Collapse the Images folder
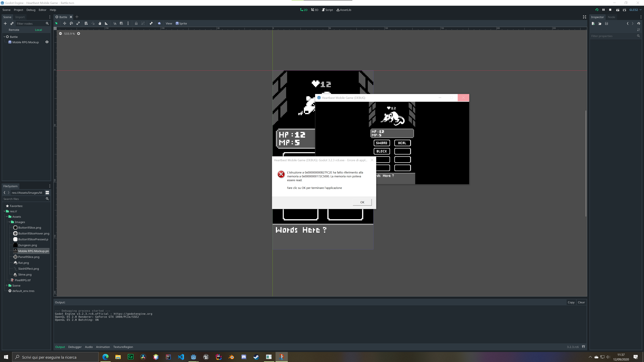644x362 pixels. click(10, 222)
